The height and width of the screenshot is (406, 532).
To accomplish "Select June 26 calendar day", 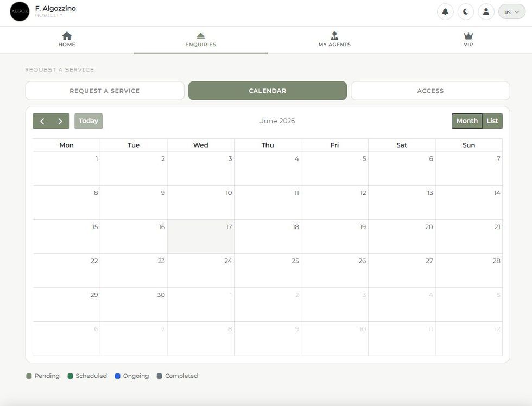I will pyautogui.click(x=334, y=271).
